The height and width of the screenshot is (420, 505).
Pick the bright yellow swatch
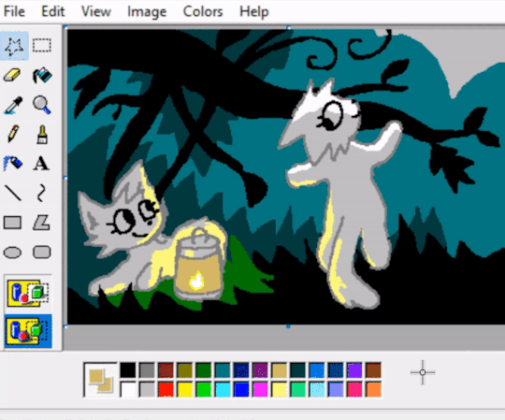185,389
